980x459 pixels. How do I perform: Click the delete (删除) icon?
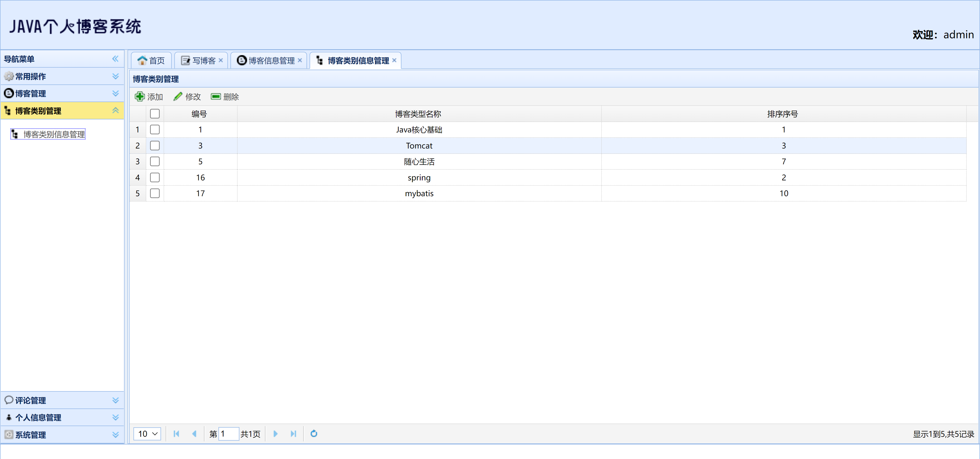pos(215,97)
